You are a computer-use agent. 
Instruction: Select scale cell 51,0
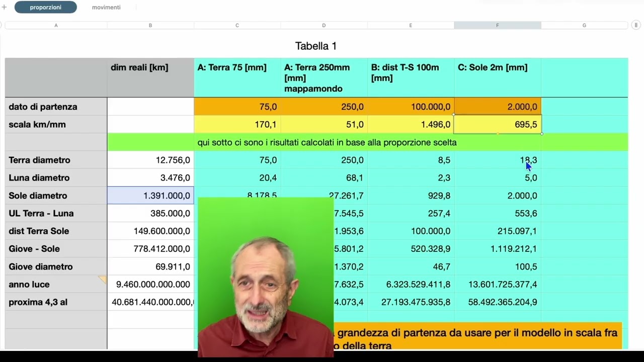click(324, 124)
